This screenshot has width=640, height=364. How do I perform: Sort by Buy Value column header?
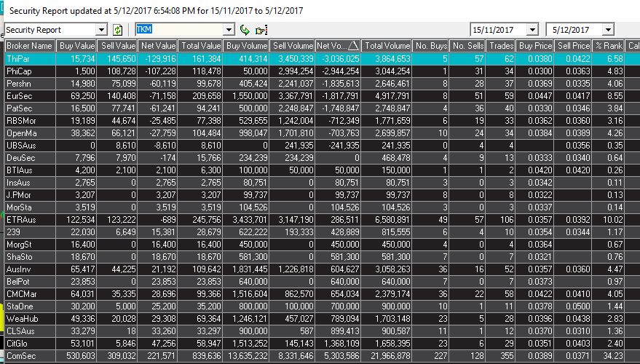[76, 46]
